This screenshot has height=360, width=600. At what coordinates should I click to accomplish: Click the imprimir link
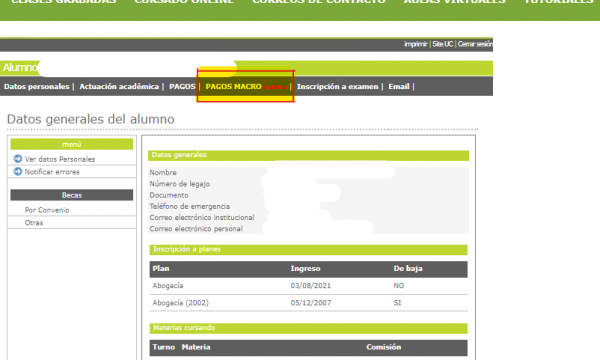click(416, 44)
